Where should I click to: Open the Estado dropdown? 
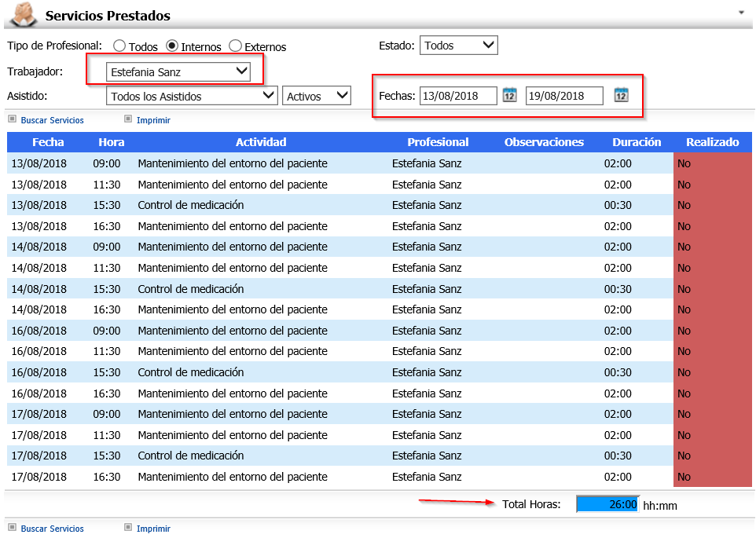pos(458,46)
